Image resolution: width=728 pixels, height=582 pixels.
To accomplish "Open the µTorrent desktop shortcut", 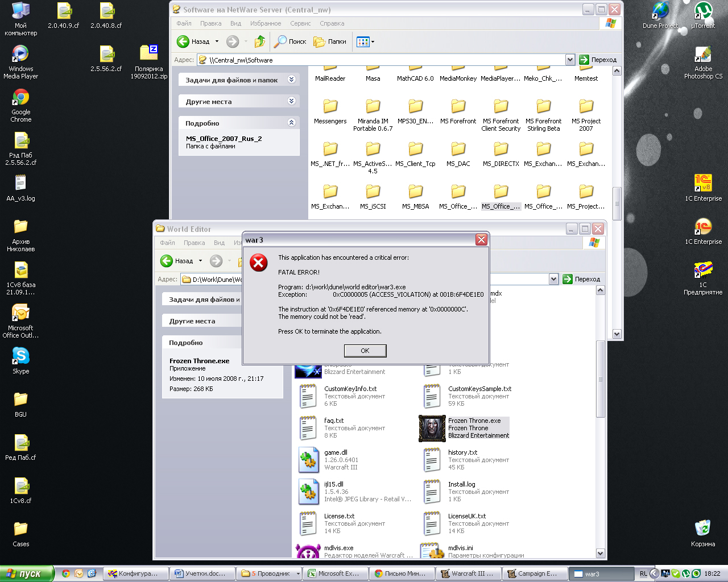I will coord(703,15).
